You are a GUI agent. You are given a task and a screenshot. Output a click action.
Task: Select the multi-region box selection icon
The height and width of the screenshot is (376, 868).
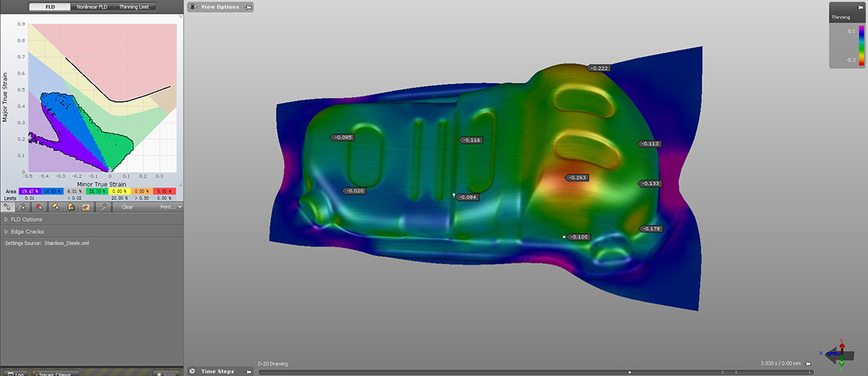point(71,206)
